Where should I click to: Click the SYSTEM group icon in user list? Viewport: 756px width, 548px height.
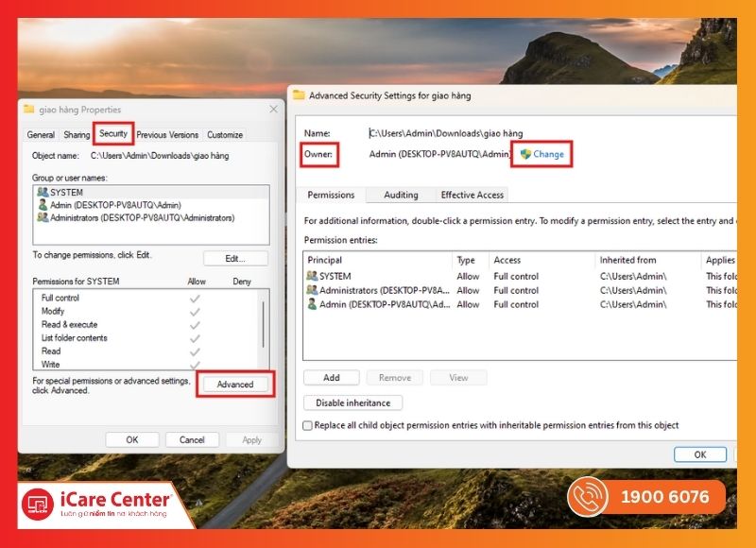pos(42,193)
